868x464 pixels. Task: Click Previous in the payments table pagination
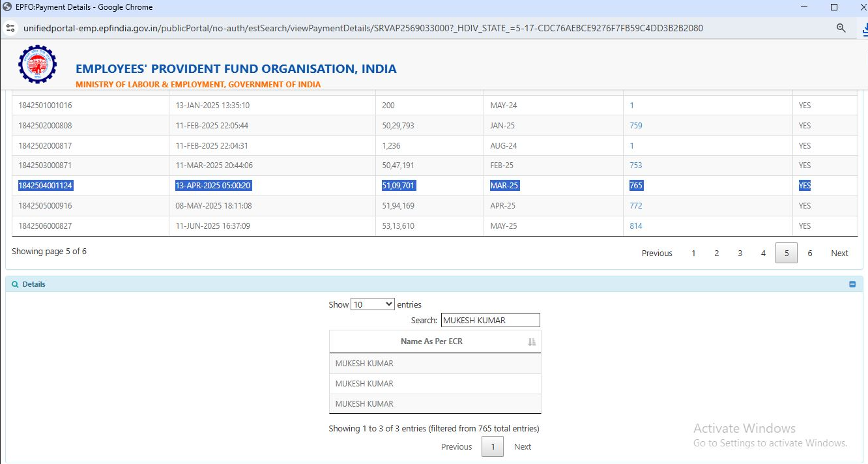pos(657,253)
